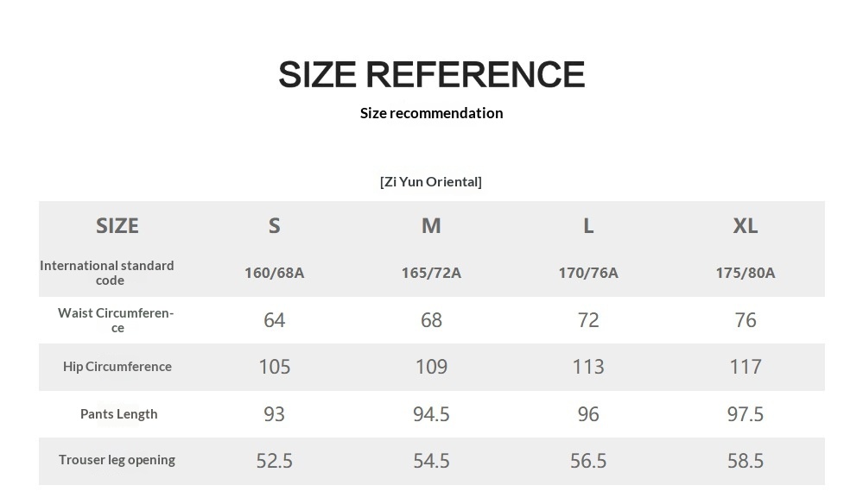Click the 160/68A standard code cell
844x504 pixels.
tap(275, 273)
